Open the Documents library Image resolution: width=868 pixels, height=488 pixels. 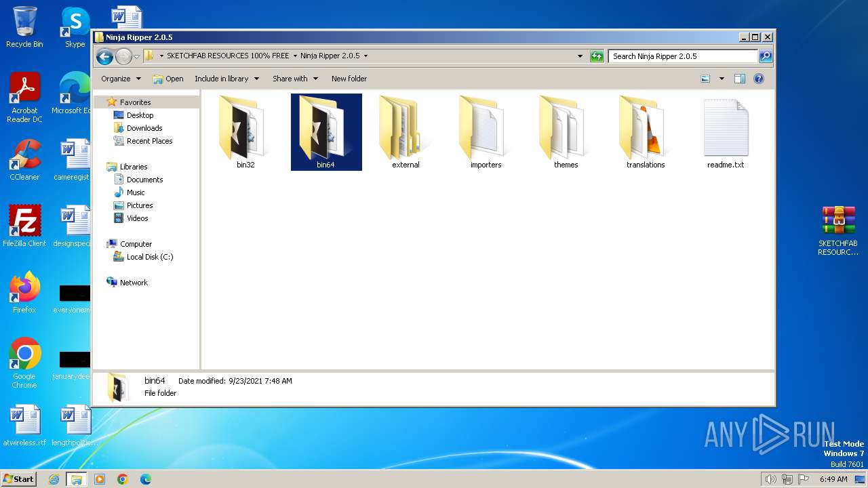144,180
